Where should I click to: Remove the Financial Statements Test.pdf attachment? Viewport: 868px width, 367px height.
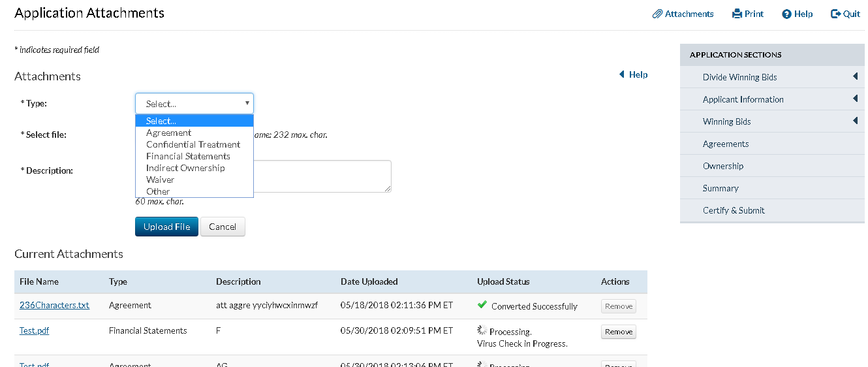pos(618,332)
